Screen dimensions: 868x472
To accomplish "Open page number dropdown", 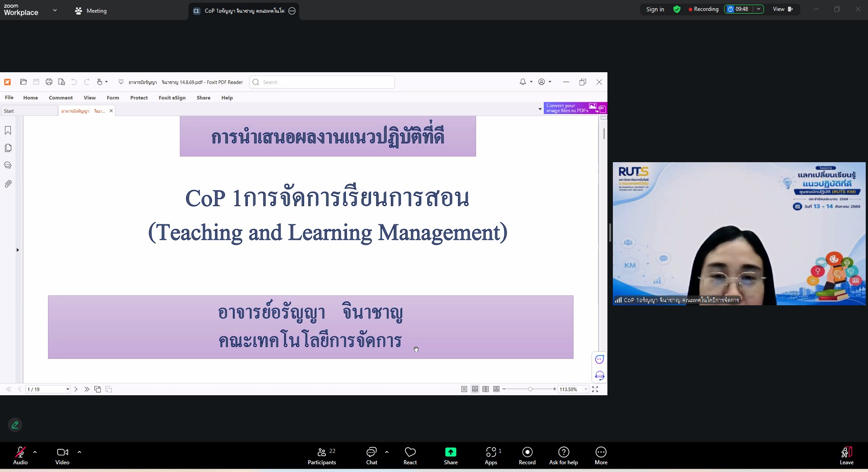I will coord(68,389).
